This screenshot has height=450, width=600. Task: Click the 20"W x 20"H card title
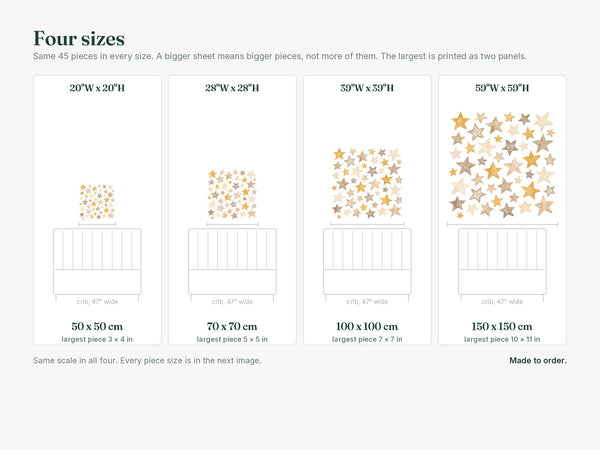click(x=97, y=88)
